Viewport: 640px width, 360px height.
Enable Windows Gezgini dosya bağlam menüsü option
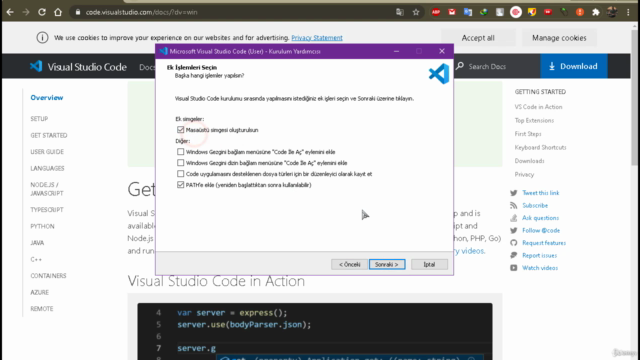click(x=180, y=152)
